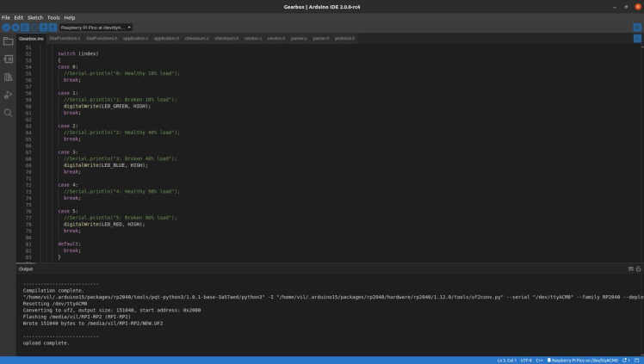Click the Verify sketch checkmark button
Image resolution: width=644 pixels, height=364 pixels.
6,28
